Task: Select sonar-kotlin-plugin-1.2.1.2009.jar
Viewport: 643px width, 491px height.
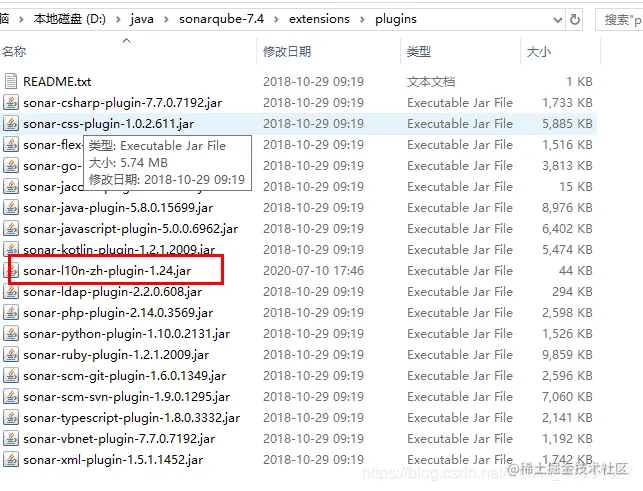Action: 119,249
